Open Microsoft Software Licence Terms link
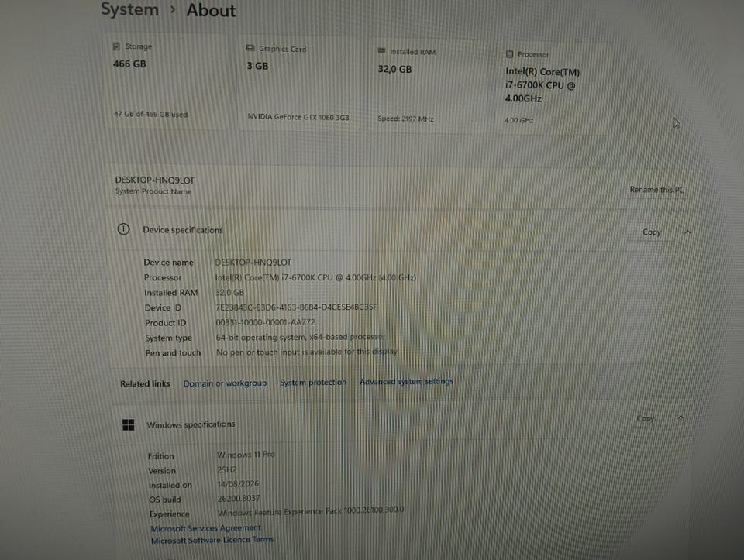 pos(212,540)
